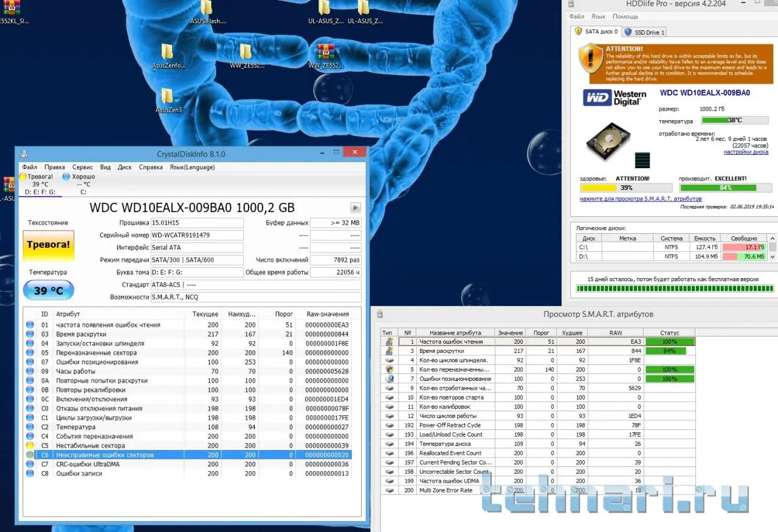The height and width of the screenshot is (532, 778).
Task: Click the link to view S.M.A.R.T. attributes
Action: tap(641, 199)
